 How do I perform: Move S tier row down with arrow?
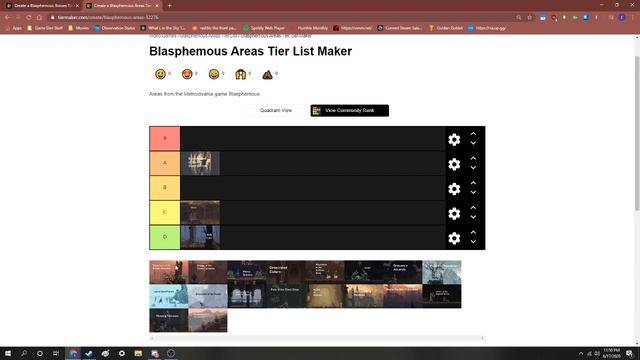coord(473,143)
